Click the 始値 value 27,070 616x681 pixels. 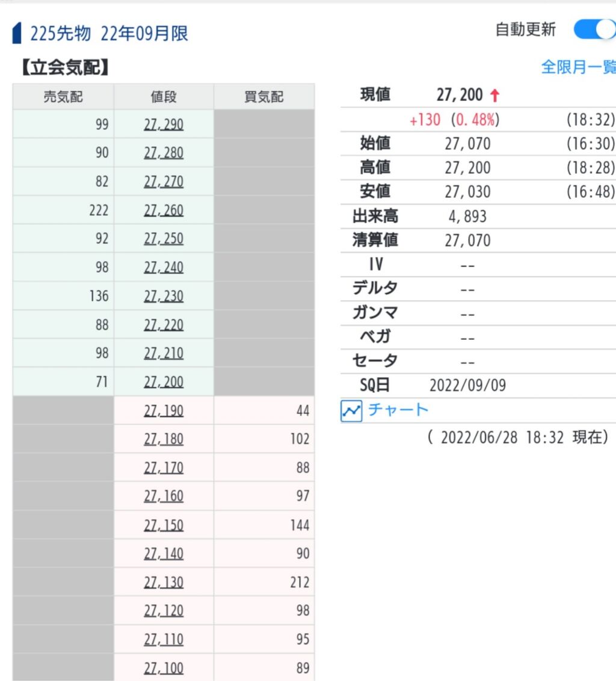(x=467, y=144)
